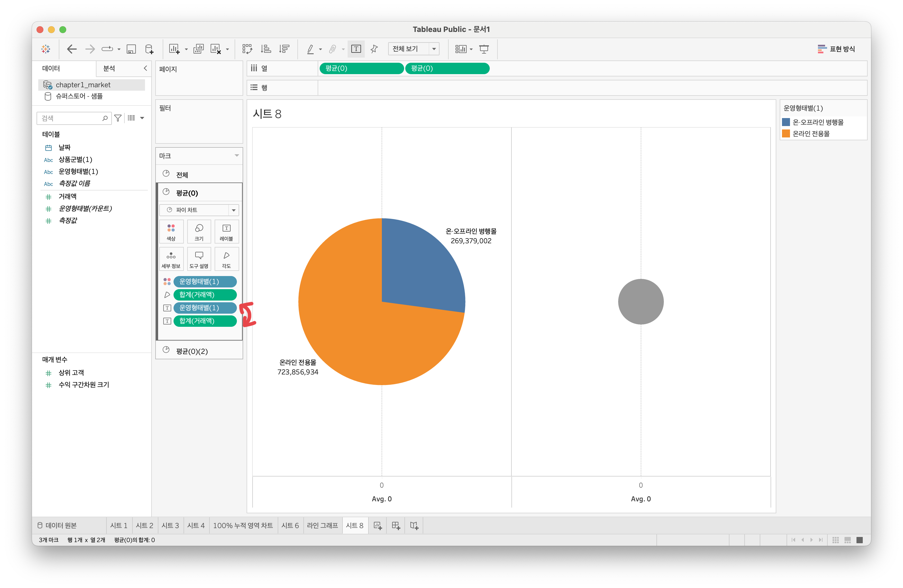Toggle the Show Me (표현 방식) panel
903x588 pixels.
pos(836,49)
